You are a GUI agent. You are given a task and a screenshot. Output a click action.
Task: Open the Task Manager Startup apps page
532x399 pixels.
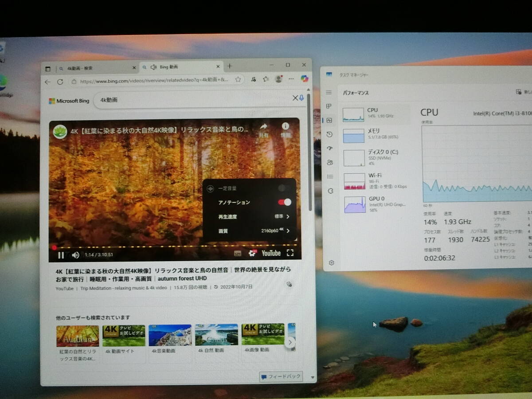pos(329,149)
